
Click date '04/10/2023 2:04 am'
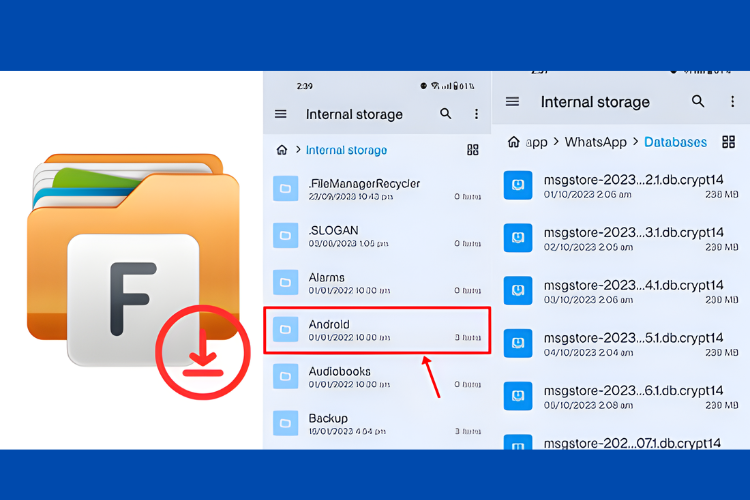pos(588,353)
